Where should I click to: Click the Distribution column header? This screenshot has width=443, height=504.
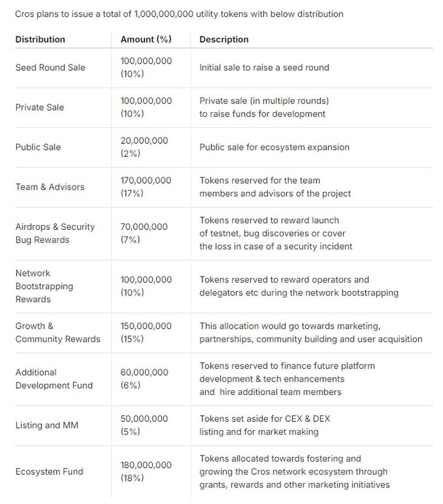coord(40,39)
